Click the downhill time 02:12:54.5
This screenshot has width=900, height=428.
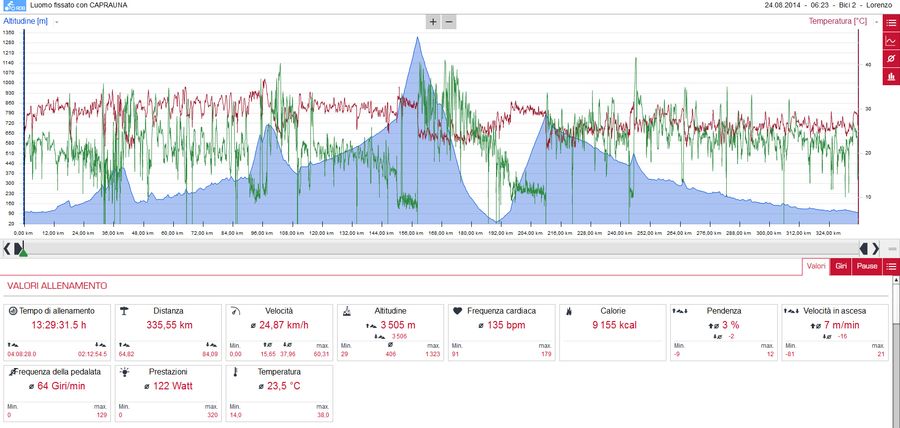coord(92,354)
